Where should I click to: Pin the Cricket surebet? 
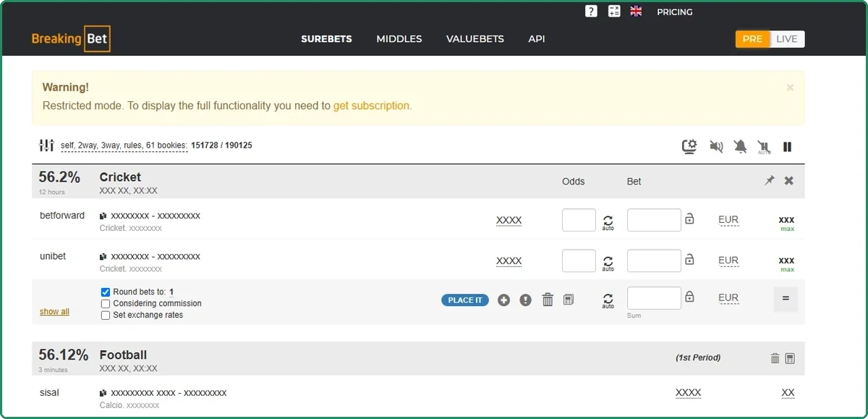click(770, 181)
